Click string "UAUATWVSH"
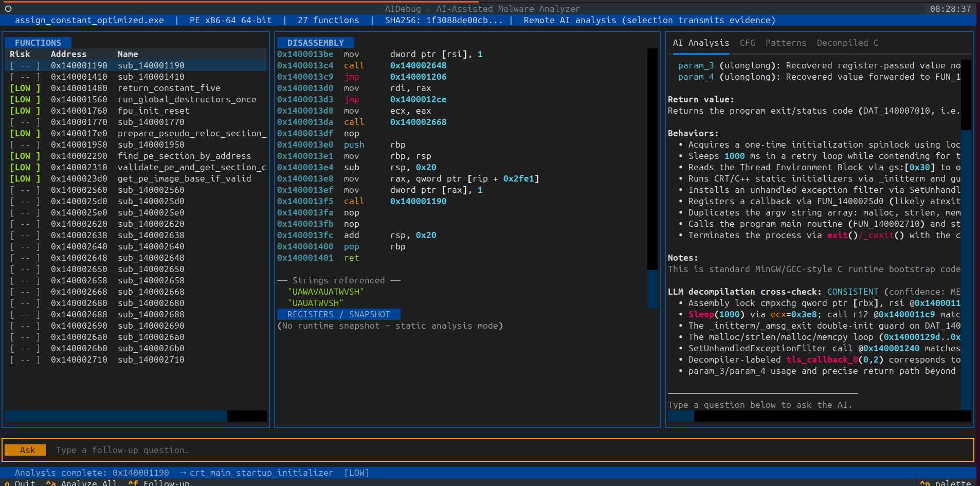 coord(315,303)
